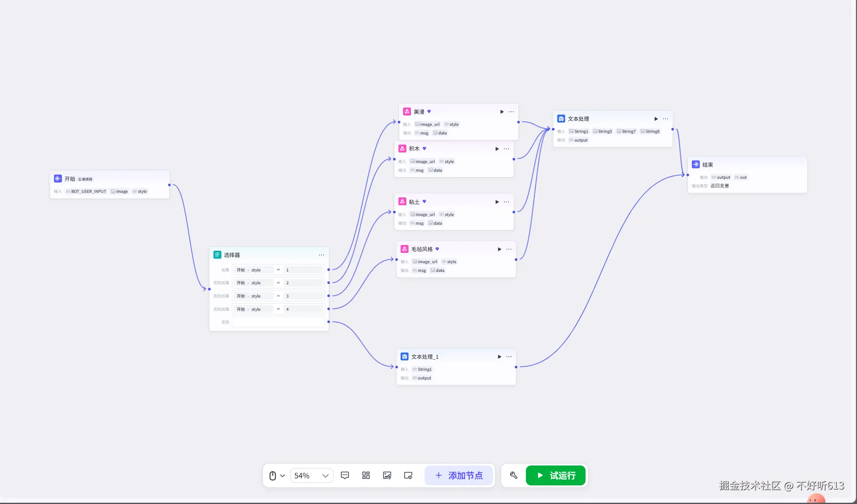
Task: Click the image icon in bottom toolbar
Action: (x=387, y=475)
